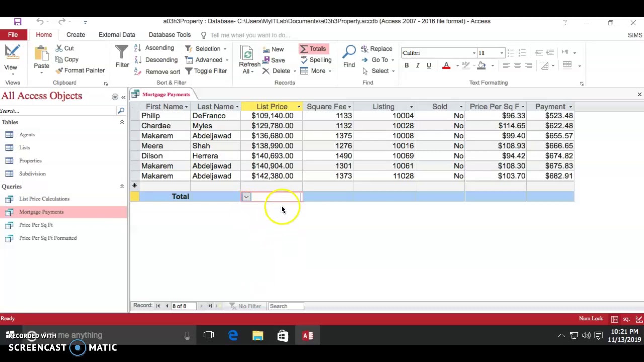Click the search magnifier in navigation pane
Image resolution: width=644 pixels, height=362 pixels.
pos(121,111)
